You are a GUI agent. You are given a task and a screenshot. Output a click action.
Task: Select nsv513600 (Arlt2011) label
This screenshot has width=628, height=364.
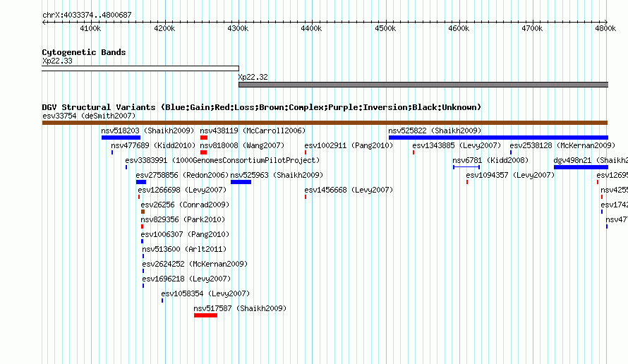click(x=184, y=250)
